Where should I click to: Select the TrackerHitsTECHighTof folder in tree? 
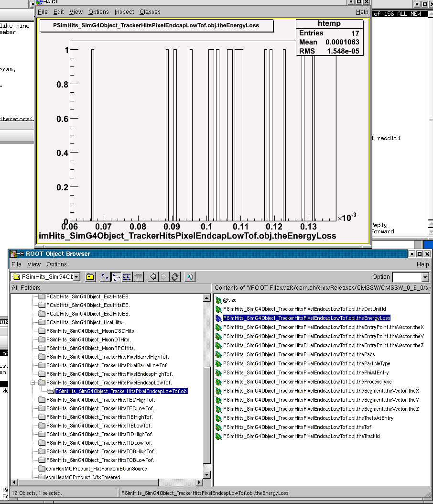tap(100, 400)
